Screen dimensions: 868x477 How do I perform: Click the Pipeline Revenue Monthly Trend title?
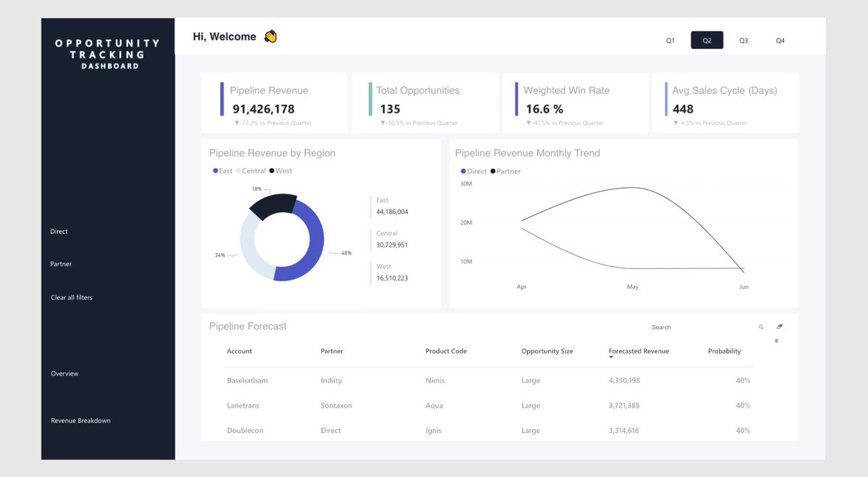[527, 153]
